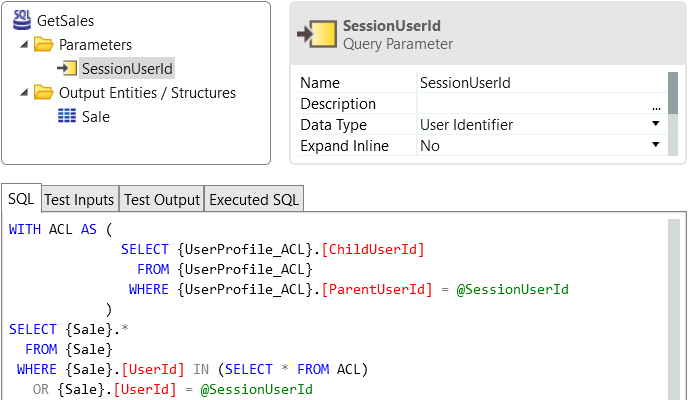
Task: Switch to the Test Output tab
Action: coord(162,200)
